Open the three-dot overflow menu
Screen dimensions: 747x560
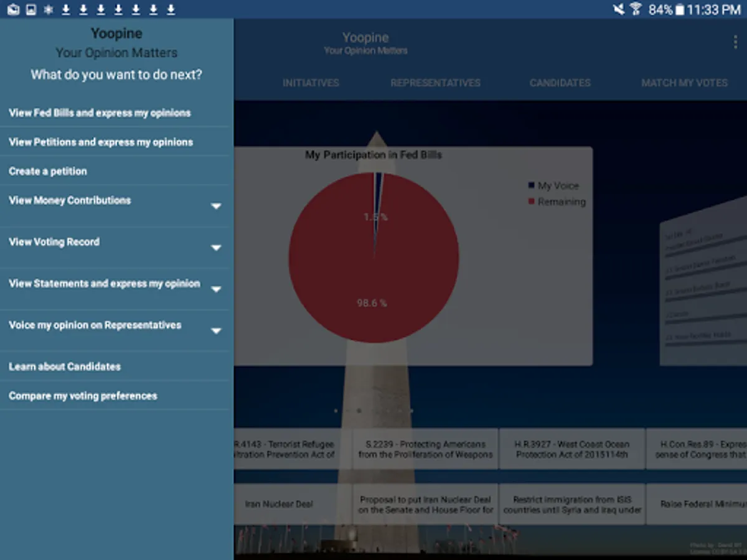click(x=735, y=42)
